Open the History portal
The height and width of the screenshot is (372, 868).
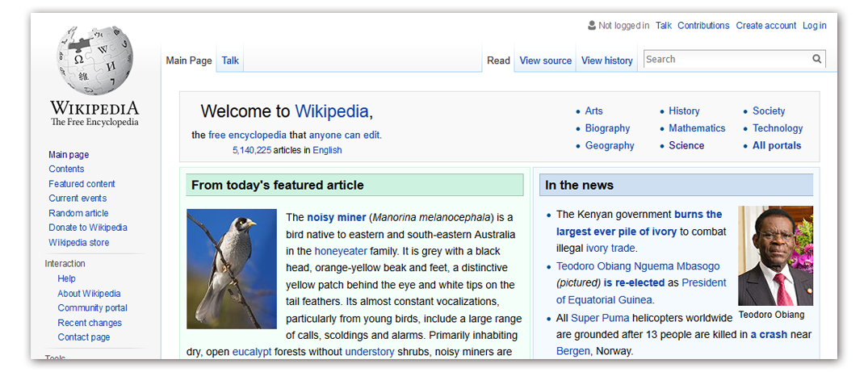point(684,111)
